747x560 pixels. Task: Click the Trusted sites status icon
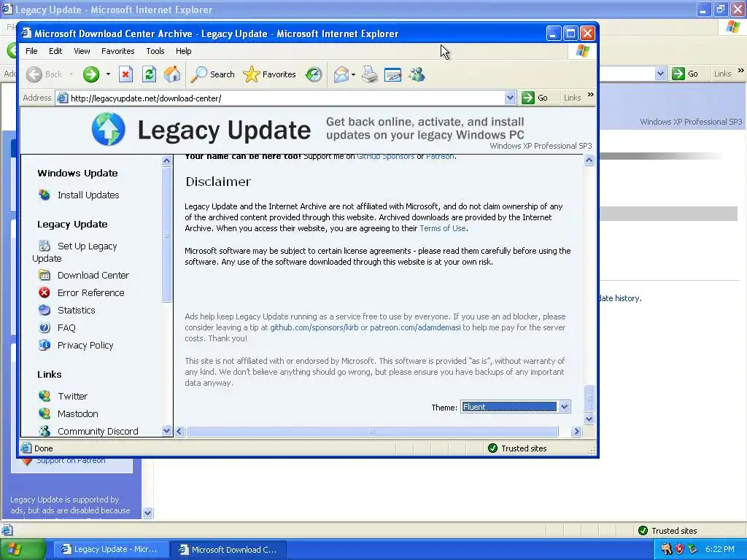[x=493, y=448]
